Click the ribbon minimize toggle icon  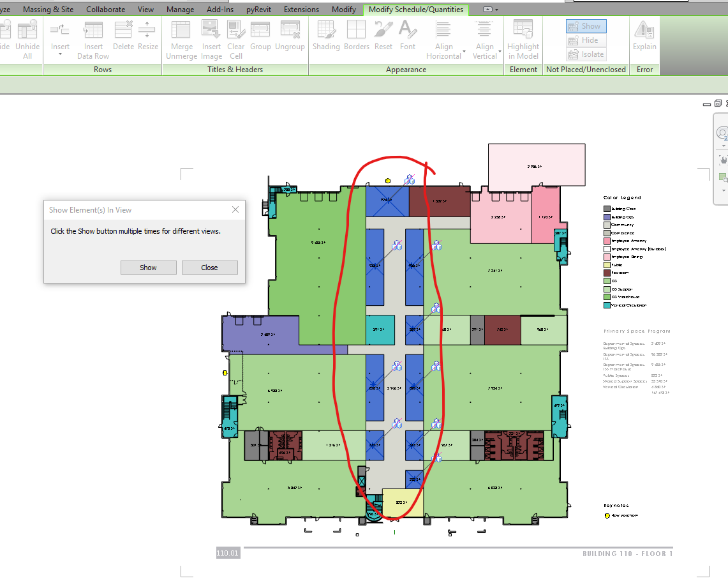coord(487,10)
